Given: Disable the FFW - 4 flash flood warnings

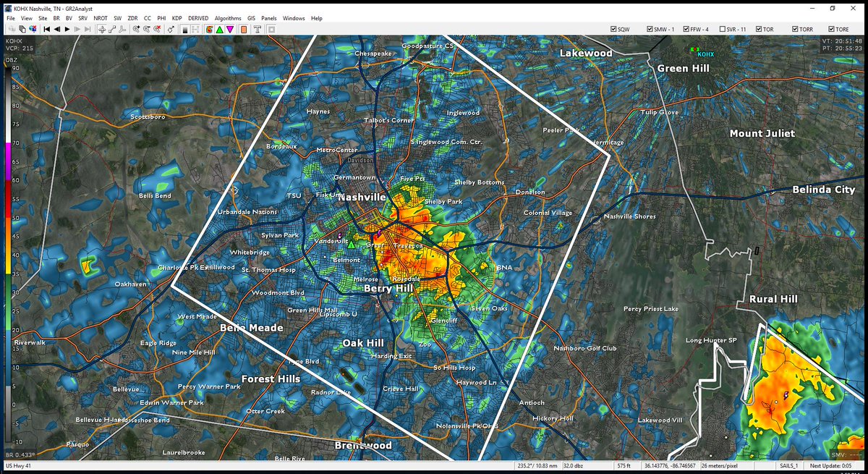Looking at the screenshot, I should click(685, 29).
